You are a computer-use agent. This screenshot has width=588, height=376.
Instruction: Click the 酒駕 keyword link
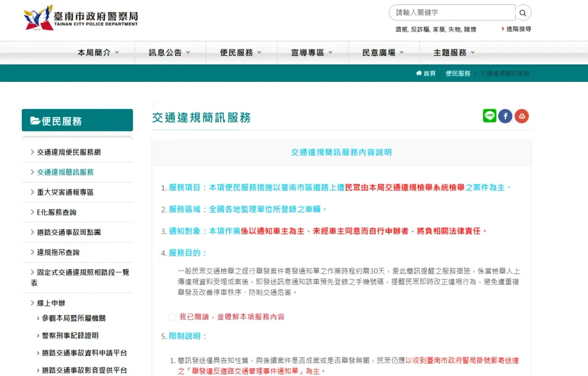402,29
